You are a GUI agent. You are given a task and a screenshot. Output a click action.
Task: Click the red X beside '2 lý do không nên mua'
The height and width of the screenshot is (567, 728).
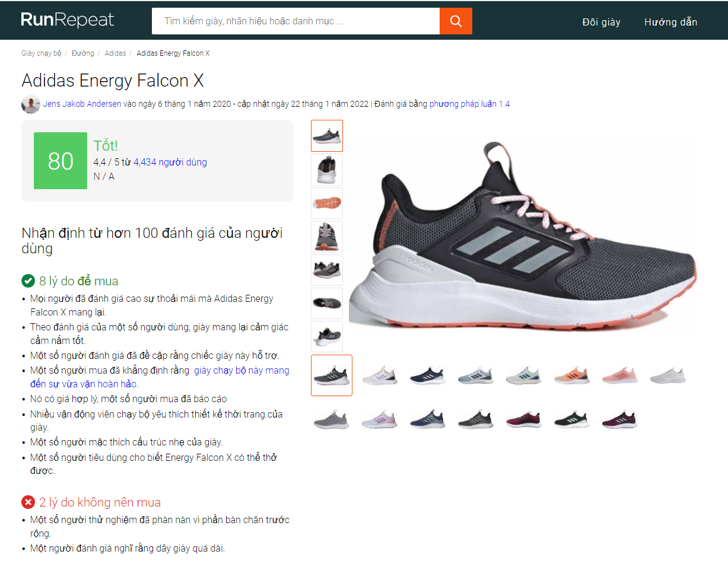coord(28,502)
